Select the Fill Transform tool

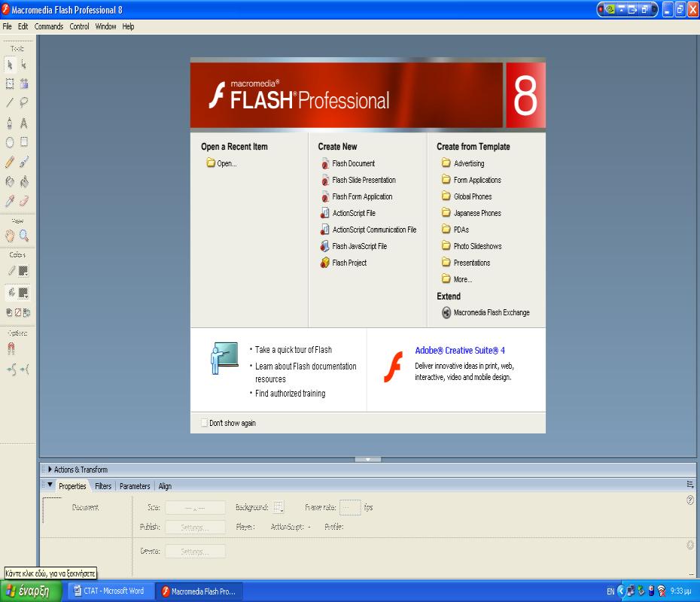[24, 84]
